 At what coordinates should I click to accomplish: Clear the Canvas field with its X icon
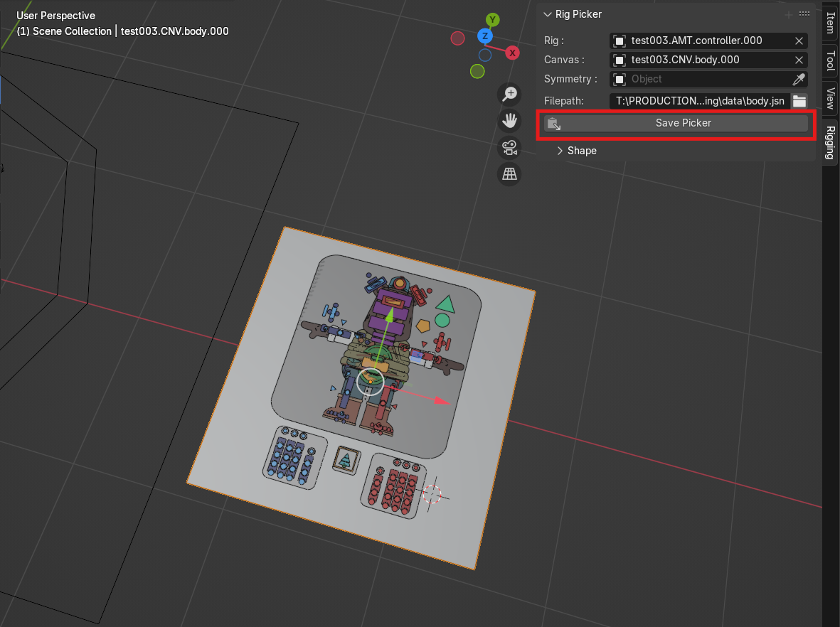pyautogui.click(x=799, y=60)
